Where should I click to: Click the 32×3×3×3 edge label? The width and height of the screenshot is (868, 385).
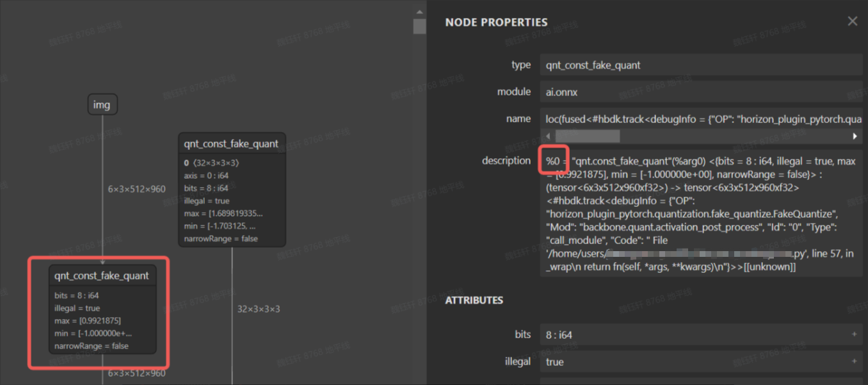pos(259,309)
